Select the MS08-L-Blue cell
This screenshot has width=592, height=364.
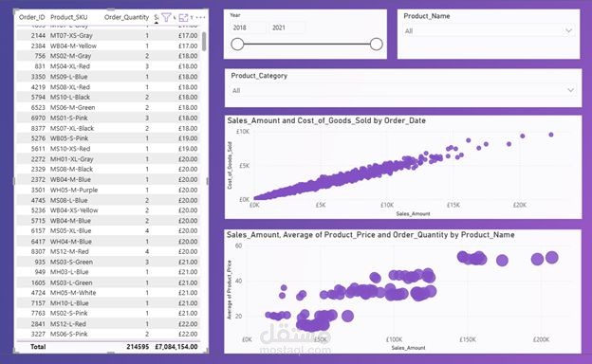tap(68, 200)
